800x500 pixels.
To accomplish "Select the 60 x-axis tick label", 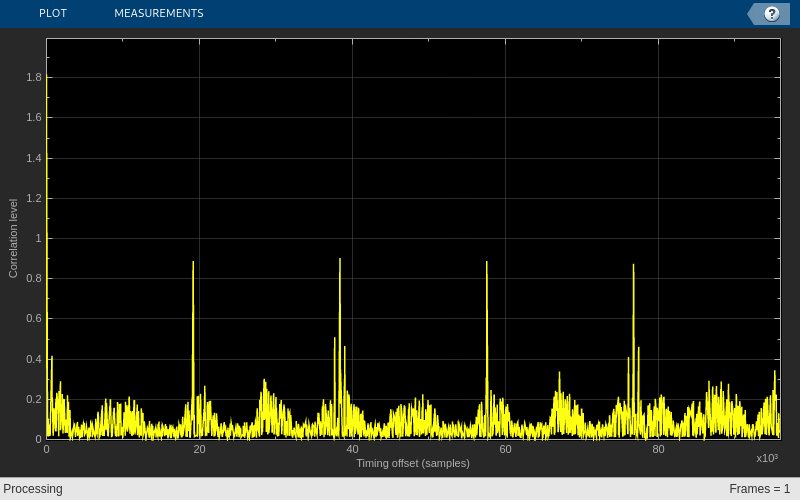I will [505, 449].
